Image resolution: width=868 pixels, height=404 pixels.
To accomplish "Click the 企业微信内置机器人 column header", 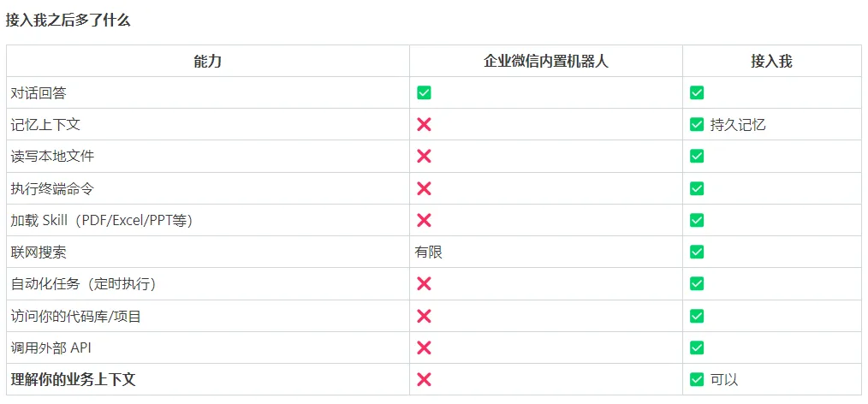I will tap(545, 61).
